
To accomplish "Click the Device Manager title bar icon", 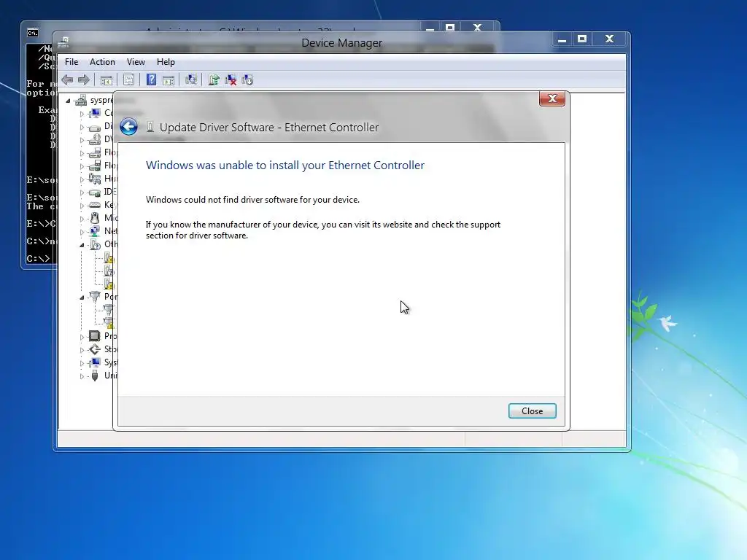I will click(x=63, y=42).
